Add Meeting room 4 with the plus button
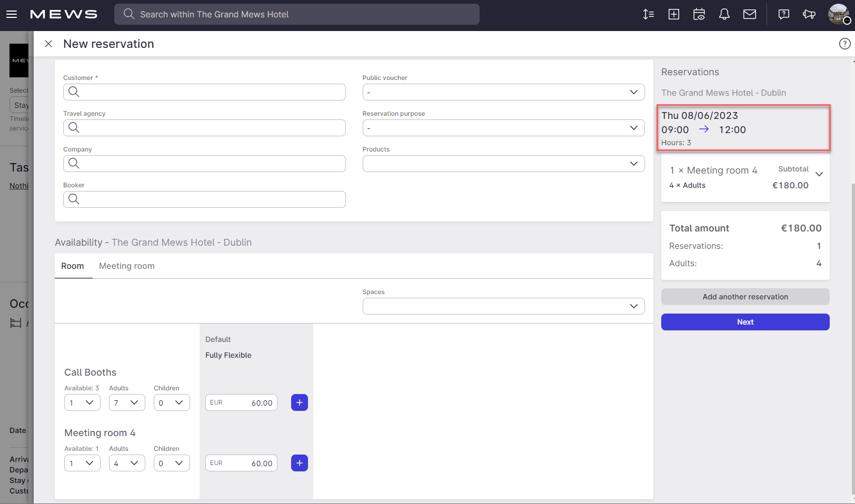 pyautogui.click(x=299, y=463)
